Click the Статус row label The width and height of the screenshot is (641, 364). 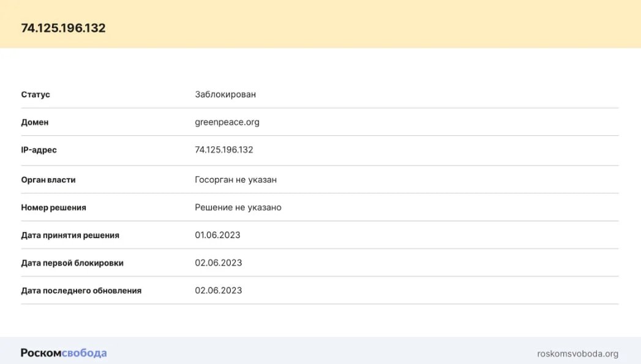(36, 94)
